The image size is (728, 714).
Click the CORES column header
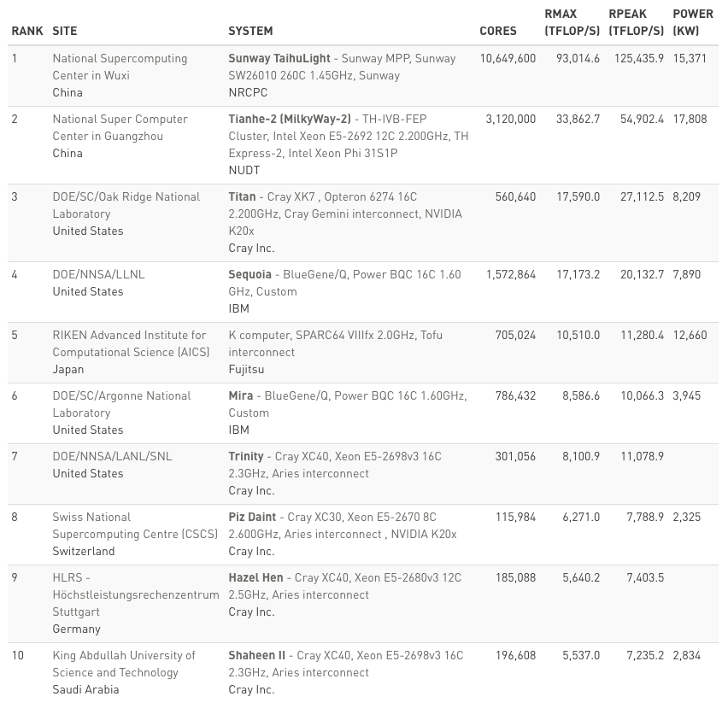pyautogui.click(x=498, y=31)
